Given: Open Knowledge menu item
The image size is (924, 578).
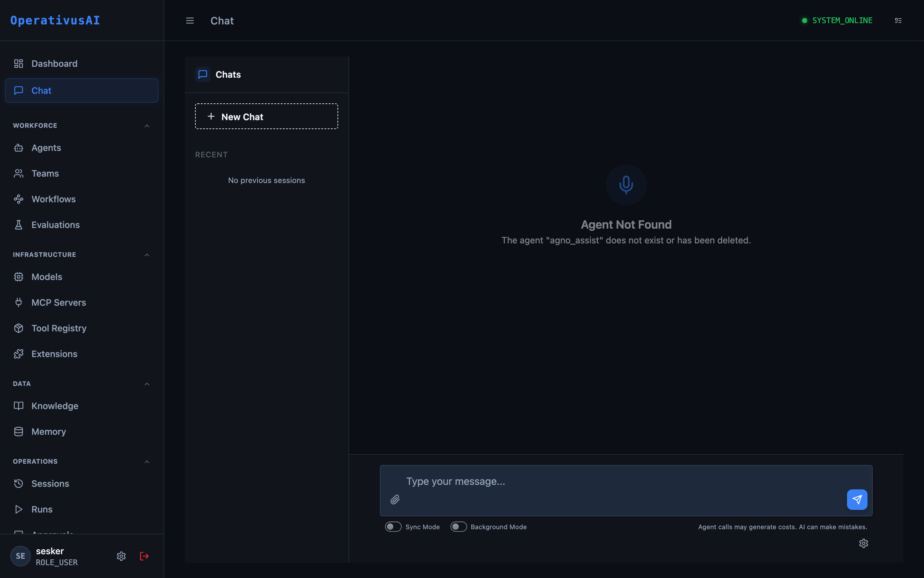Looking at the screenshot, I should pos(82,406).
